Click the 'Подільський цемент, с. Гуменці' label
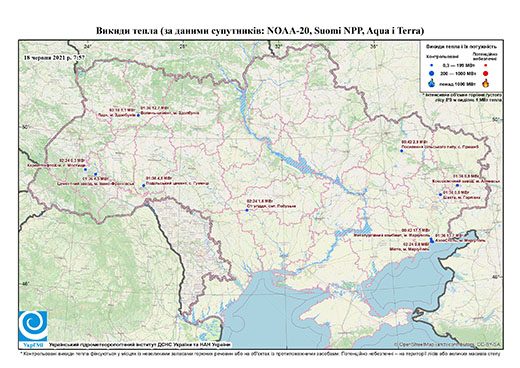This screenshot has width=520, height=368. point(178,183)
